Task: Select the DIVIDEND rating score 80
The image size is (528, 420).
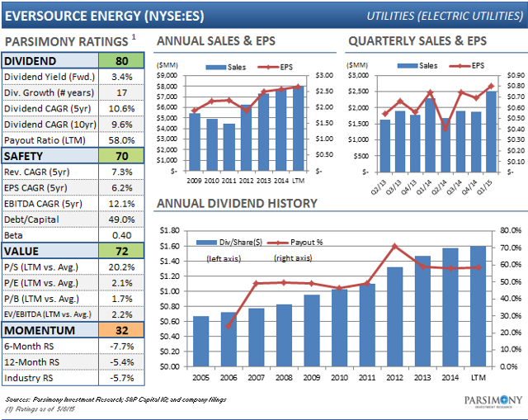Action: pyautogui.click(x=121, y=61)
